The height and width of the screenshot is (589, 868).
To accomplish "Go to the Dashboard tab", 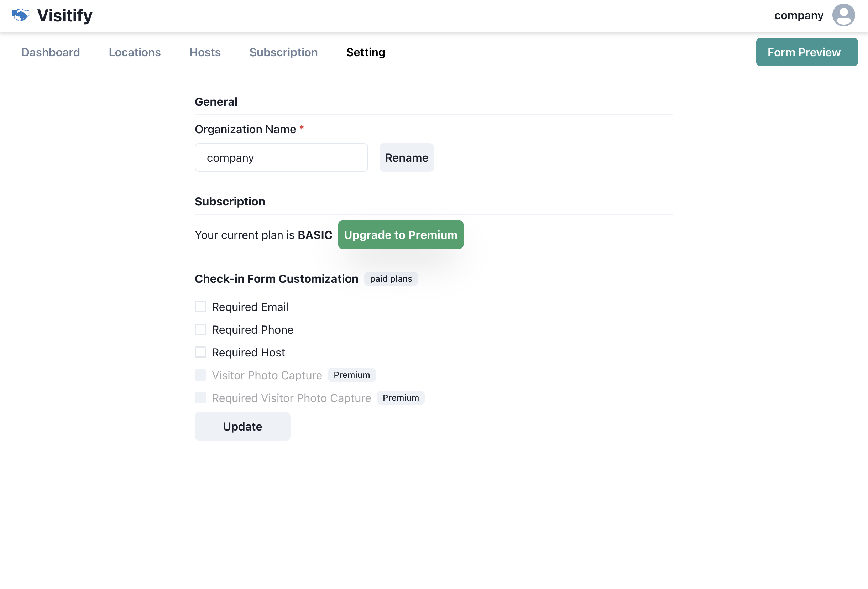I will (51, 52).
